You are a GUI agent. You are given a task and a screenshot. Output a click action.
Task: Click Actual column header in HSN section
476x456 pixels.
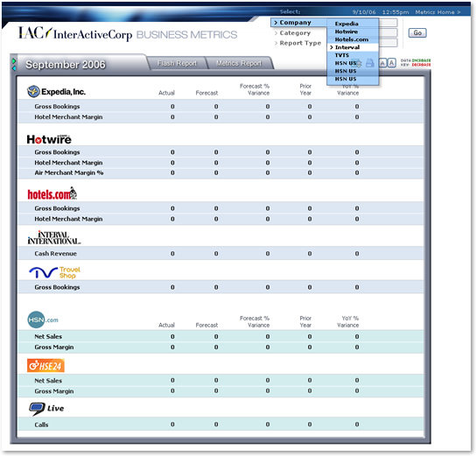pyautogui.click(x=166, y=325)
